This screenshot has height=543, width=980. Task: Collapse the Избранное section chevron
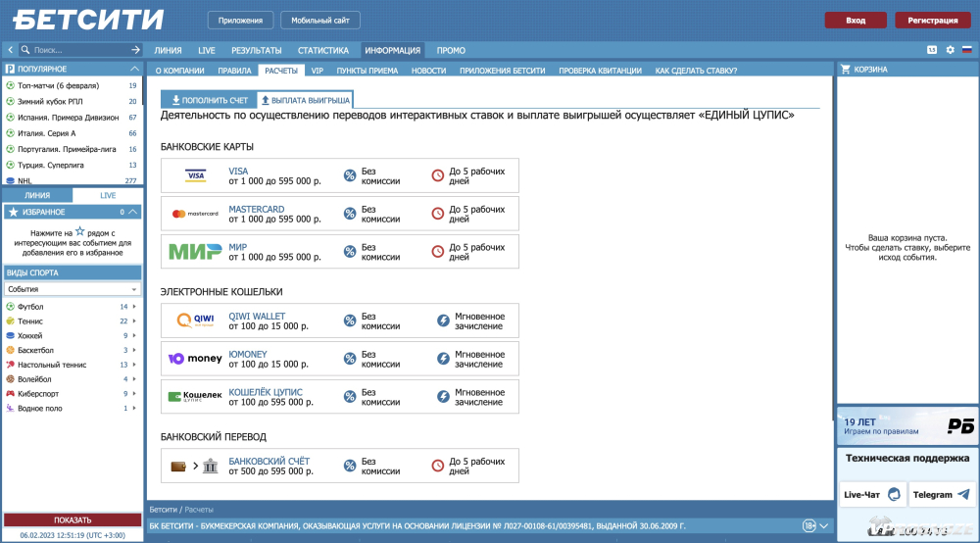[x=133, y=212]
